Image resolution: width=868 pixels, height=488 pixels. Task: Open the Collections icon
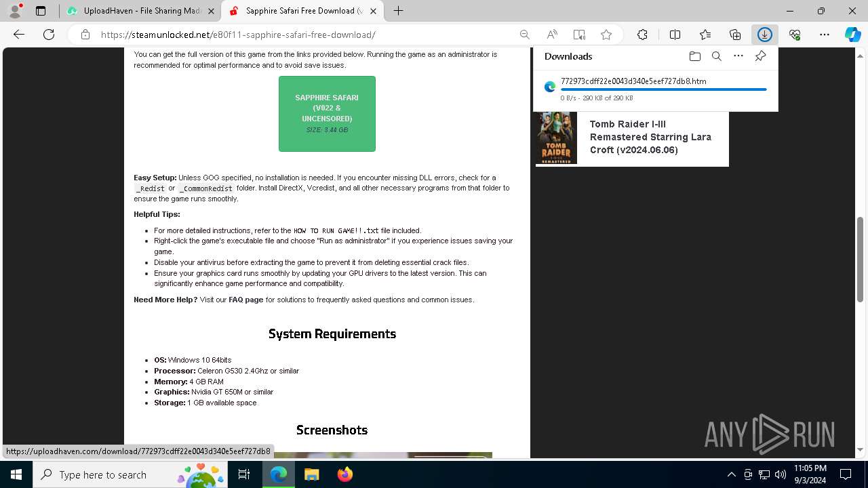[735, 35]
